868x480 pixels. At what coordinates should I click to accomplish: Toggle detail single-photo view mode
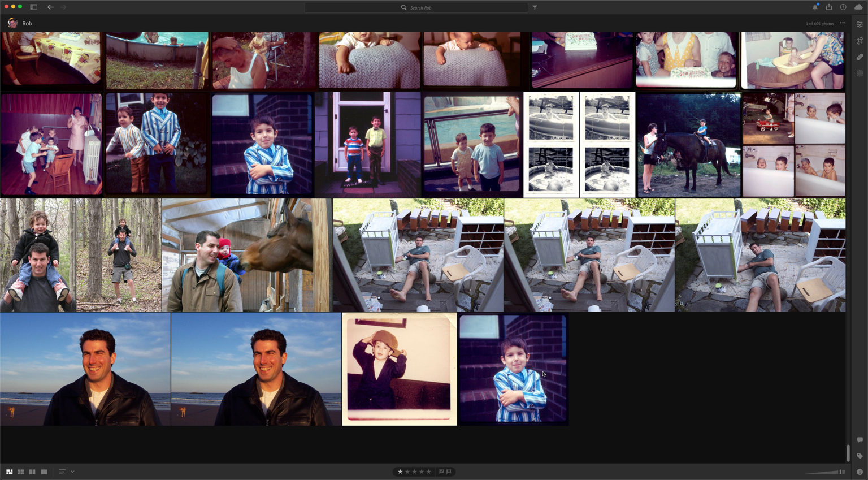[44, 472]
